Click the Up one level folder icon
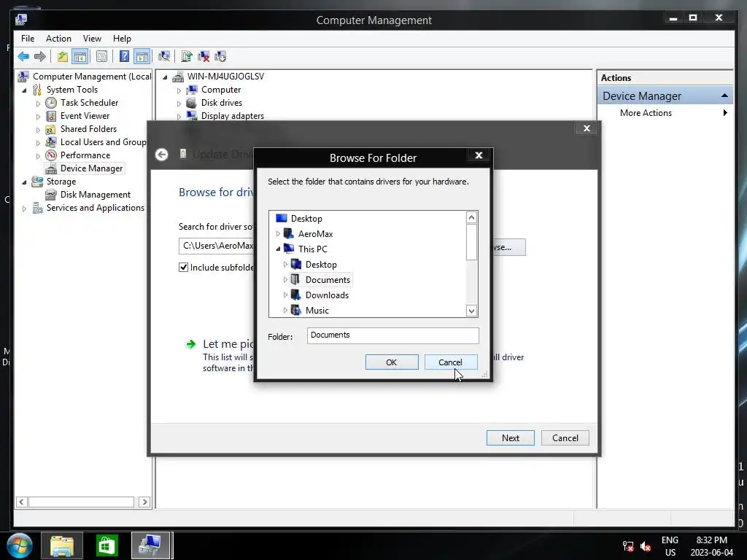Image resolution: width=747 pixels, height=560 pixels. click(63, 57)
